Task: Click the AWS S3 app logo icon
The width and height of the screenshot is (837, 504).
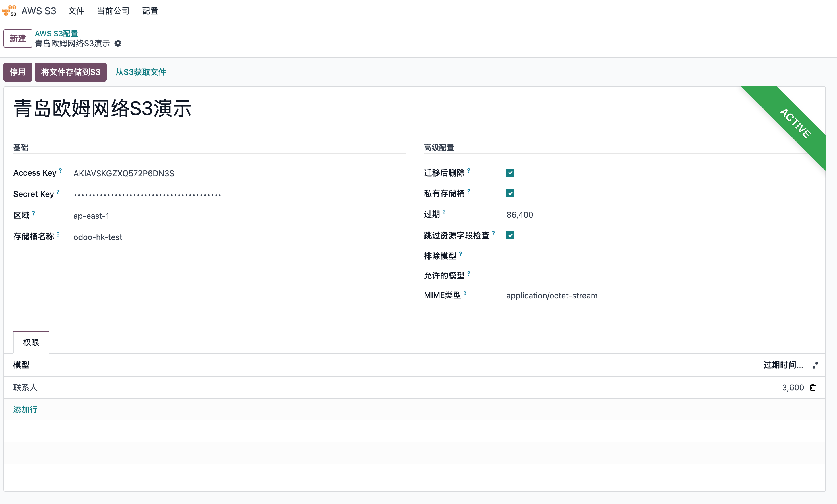Action: click(x=9, y=11)
